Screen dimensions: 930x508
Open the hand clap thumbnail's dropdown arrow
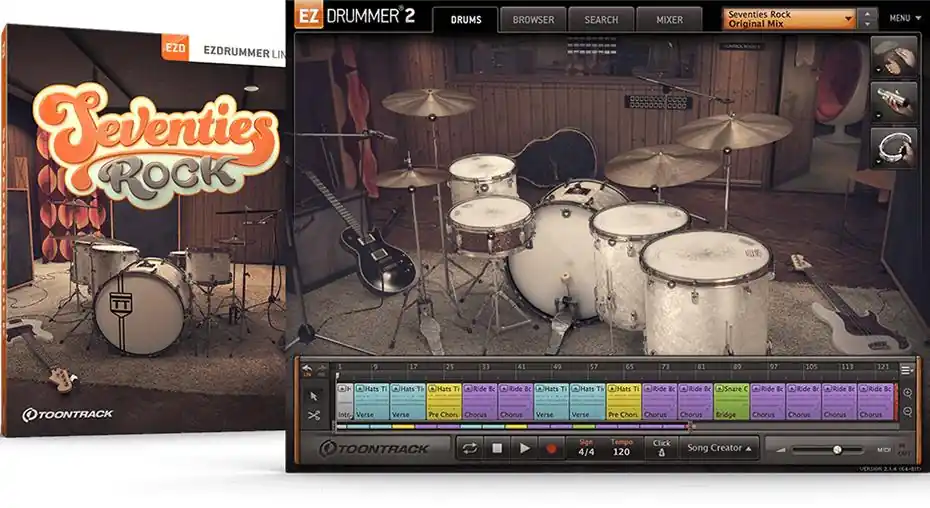(878, 70)
